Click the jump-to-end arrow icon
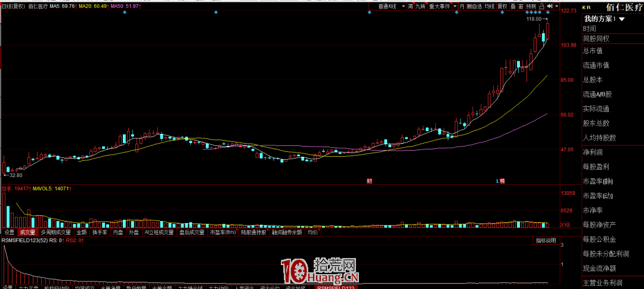644x289 pixels. 550,7
